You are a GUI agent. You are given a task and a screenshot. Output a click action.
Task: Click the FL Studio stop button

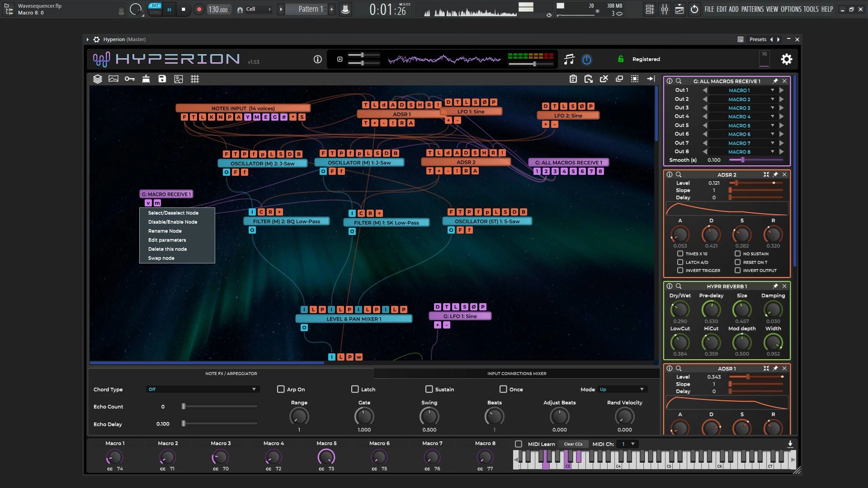[x=184, y=9]
